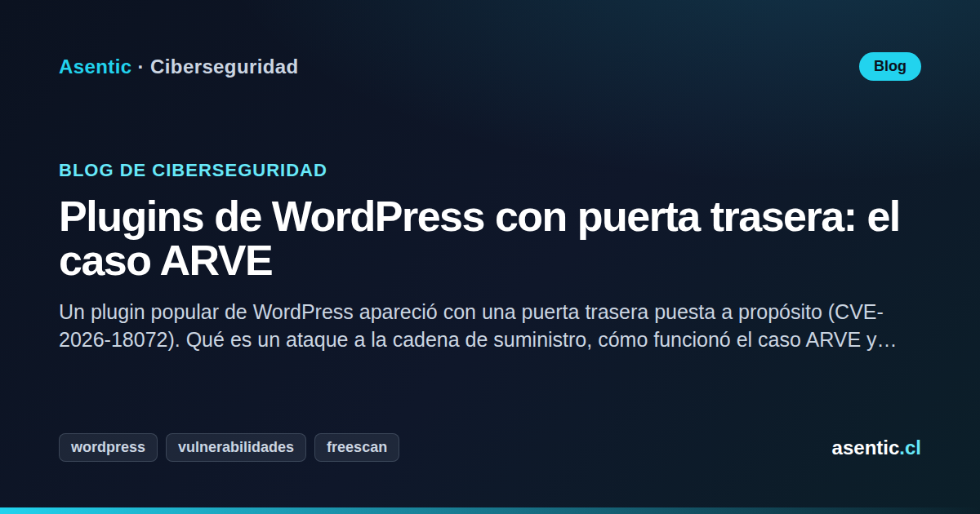This screenshot has height=514, width=980.
Task: Select the Ciberseguridad header text
Action: pos(224,67)
